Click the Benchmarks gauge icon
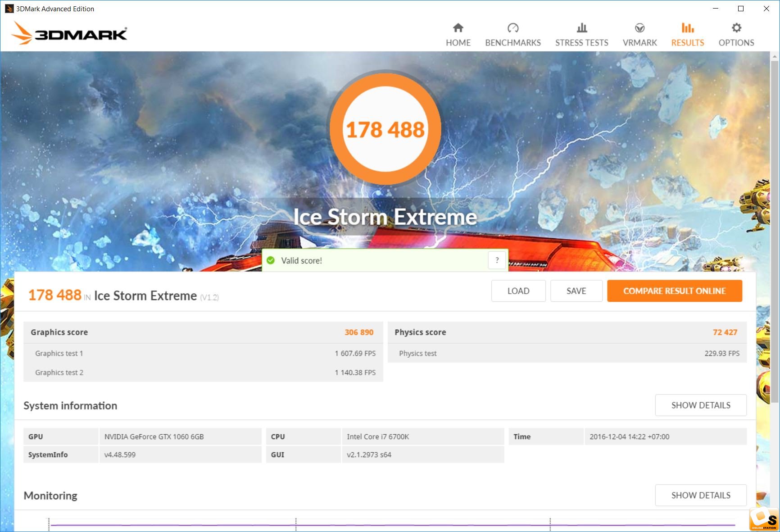The height and width of the screenshot is (532, 780). click(513, 28)
